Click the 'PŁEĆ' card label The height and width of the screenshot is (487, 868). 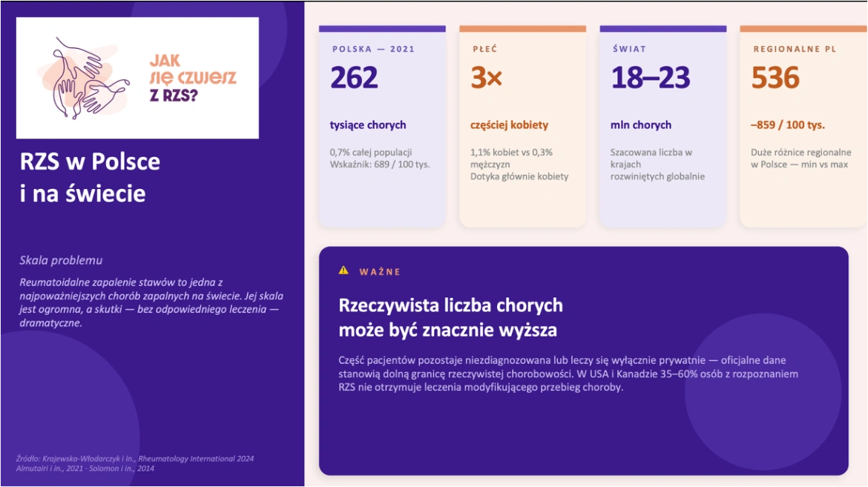(x=485, y=49)
